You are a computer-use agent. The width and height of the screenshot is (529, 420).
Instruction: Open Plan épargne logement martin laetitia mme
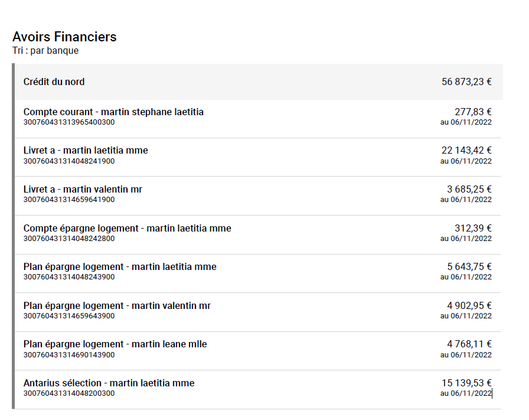point(120,266)
